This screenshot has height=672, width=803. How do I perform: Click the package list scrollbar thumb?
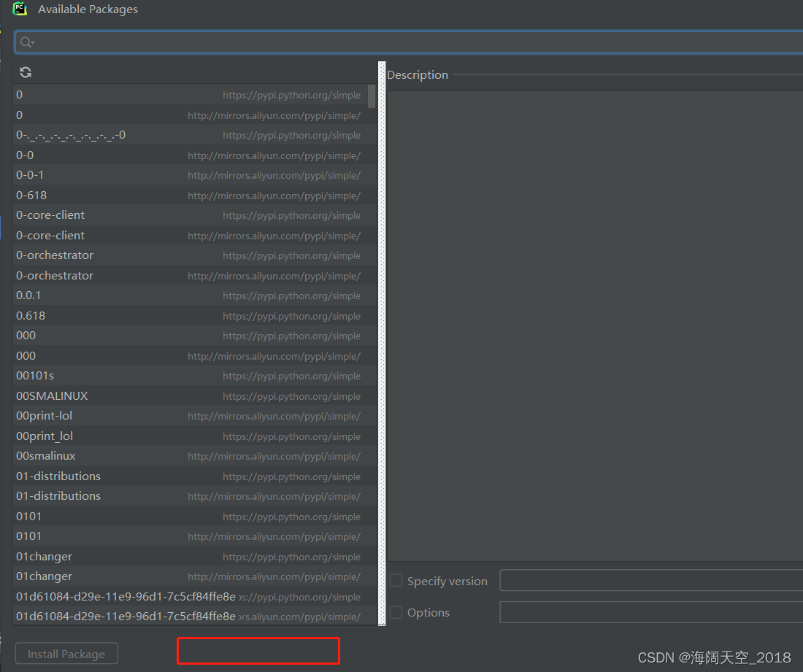click(372, 96)
